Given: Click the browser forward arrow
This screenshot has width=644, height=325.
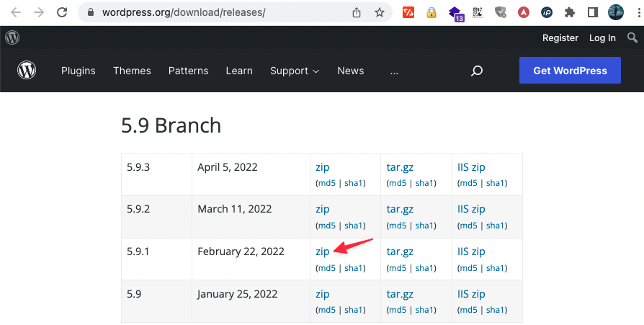Looking at the screenshot, I should (39, 12).
